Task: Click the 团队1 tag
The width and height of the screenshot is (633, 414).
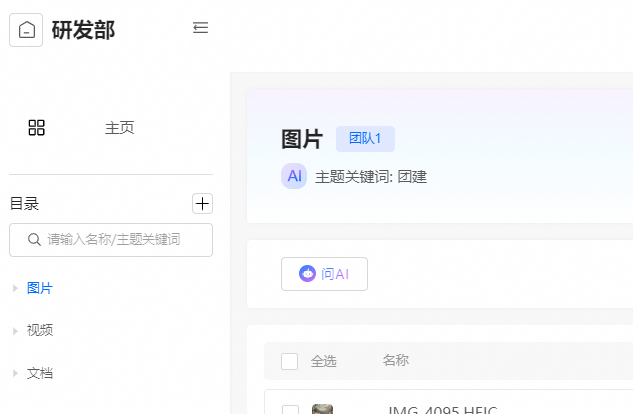Action: (365, 139)
